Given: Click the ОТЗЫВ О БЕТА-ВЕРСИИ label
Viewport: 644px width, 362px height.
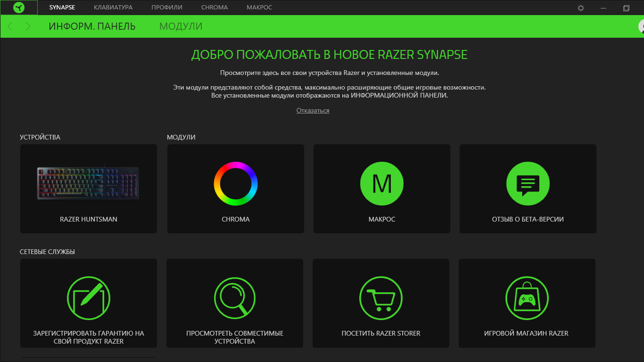Looking at the screenshot, I should coord(528,219).
